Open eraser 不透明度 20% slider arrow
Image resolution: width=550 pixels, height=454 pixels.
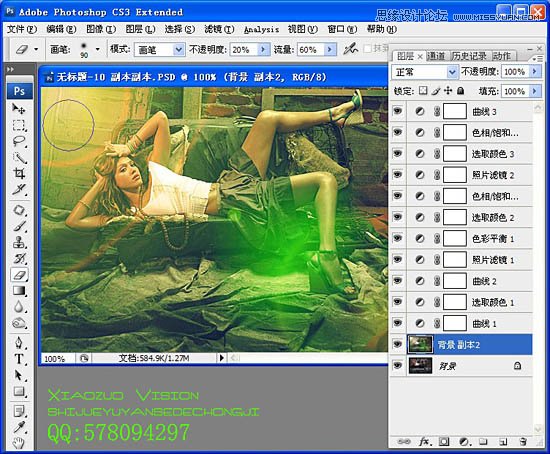click(263, 49)
